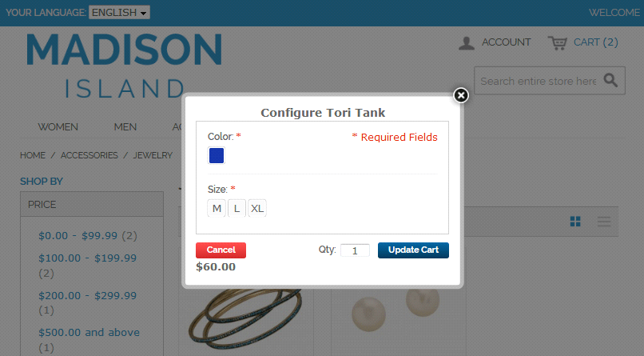Pick the blue color swatch
This screenshot has height=356, width=644.
click(x=217, y=156)
